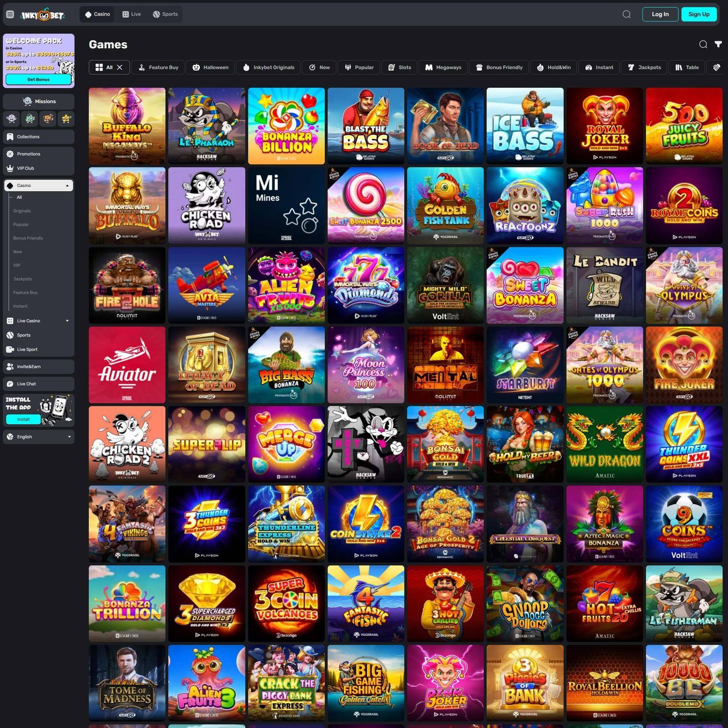Click the Log In button
The image size is (728, 728).
[x=660, y=14]
